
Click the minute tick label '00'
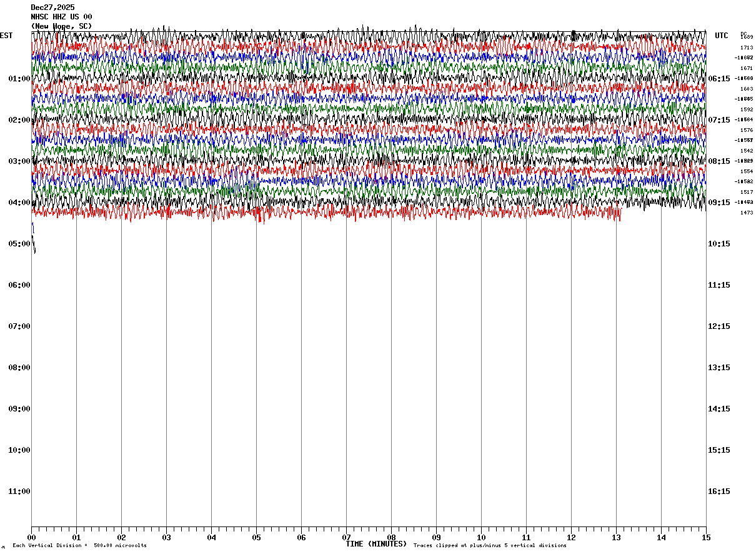click(31, 538)
